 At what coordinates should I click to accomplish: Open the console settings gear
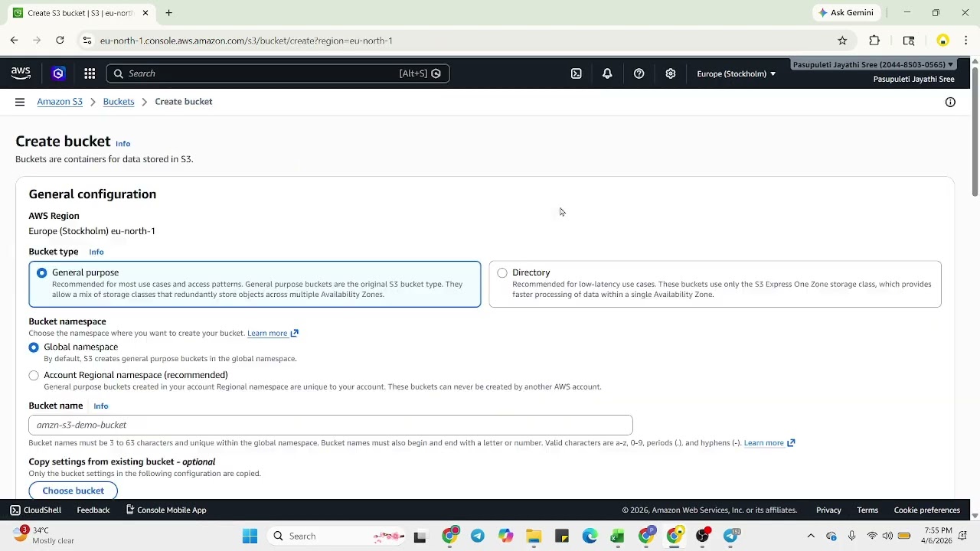(670, 73)
